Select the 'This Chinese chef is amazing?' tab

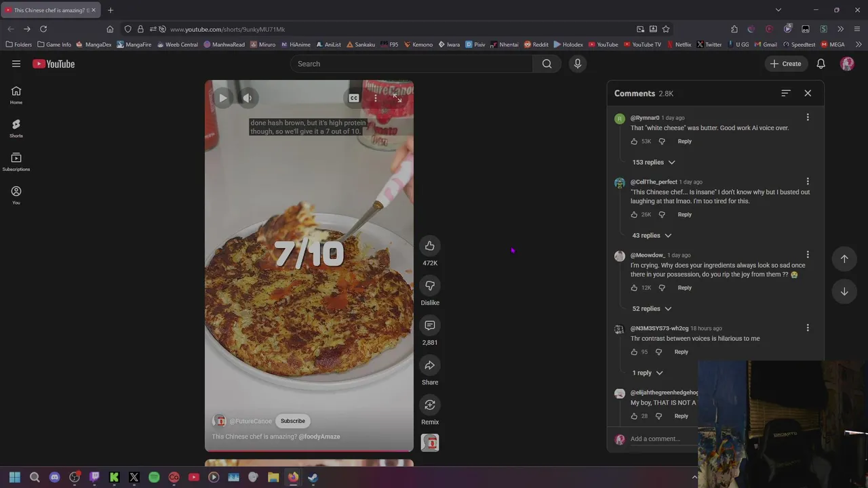52,10
